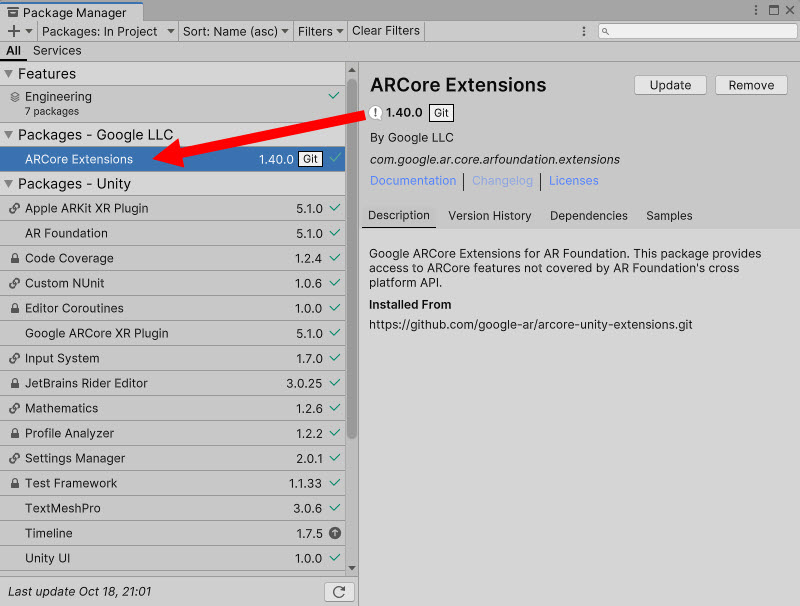Viewport: 800px width, 606px height.
Task: Open the Sort: Name (asc) dropdown
Action: (x=235, y=31)
